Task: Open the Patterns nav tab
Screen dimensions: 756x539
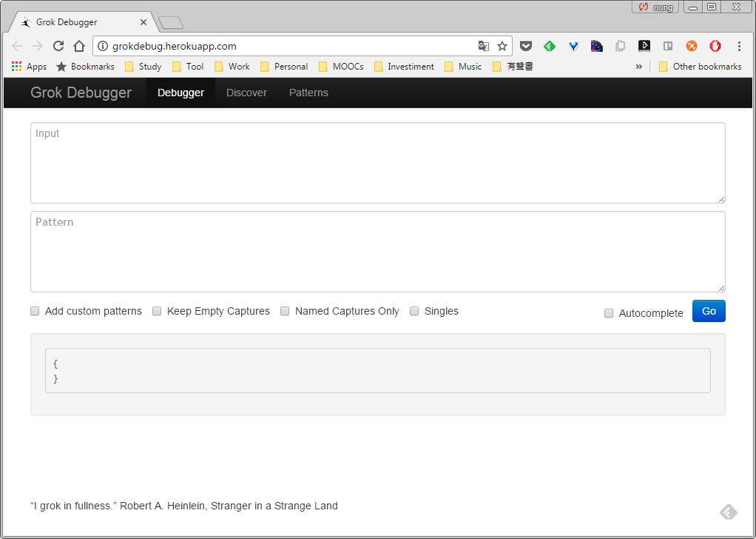Action: pos(308,93)
